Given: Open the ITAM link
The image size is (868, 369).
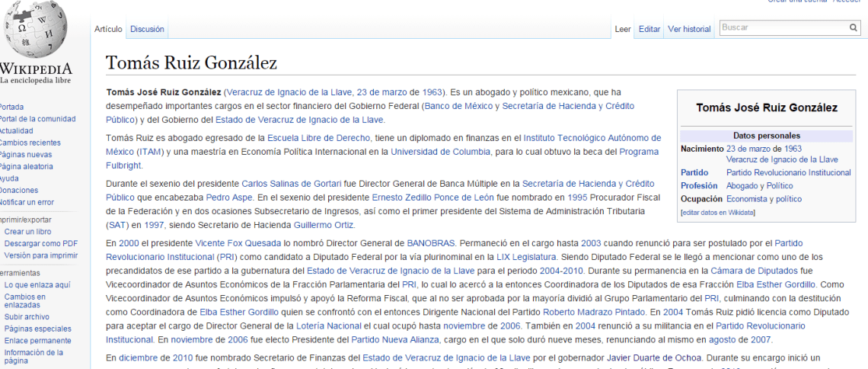Looking at the screenshot, I should 151,151.
